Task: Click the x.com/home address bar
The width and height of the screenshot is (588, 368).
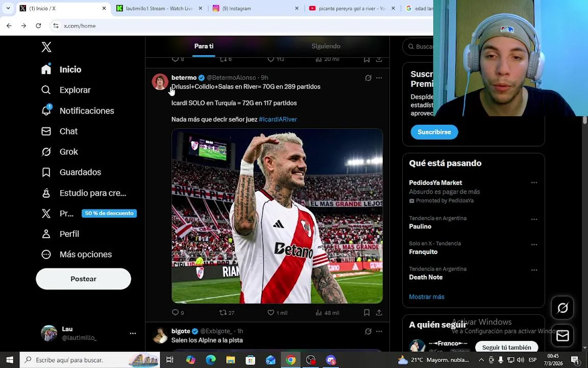Action: click(80, 26)
